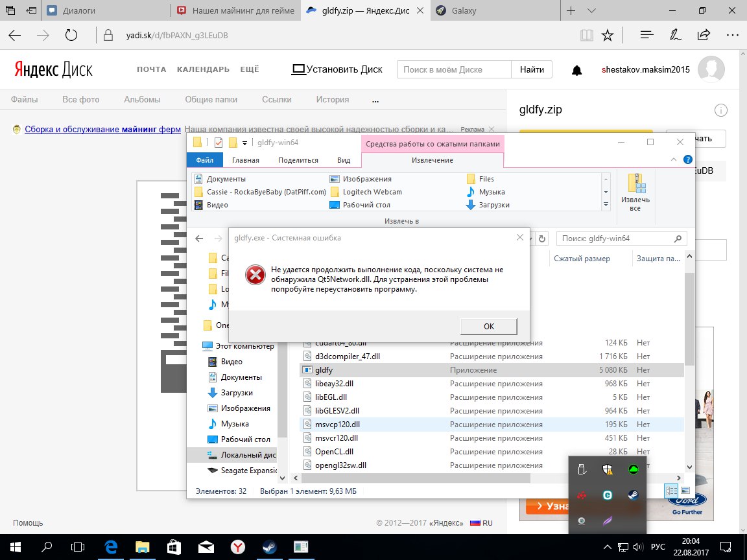Open the Главная ribbon tab
This screenshot has height=560, width=747.
point(246,160)
